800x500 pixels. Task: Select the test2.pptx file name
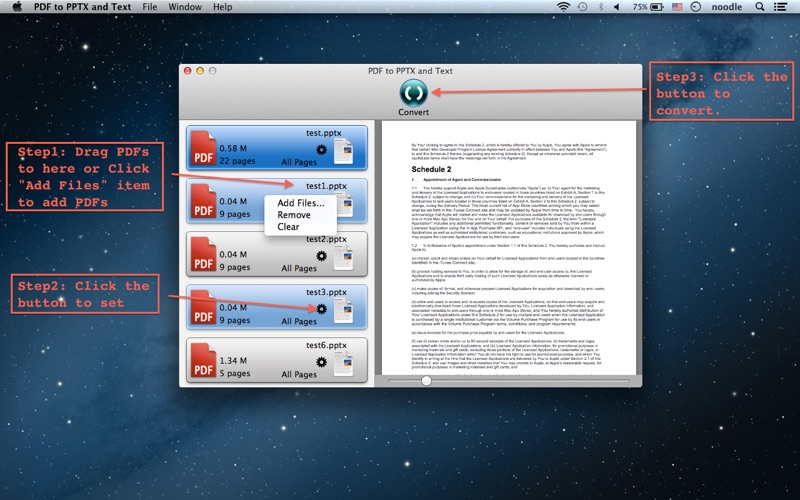326,239
